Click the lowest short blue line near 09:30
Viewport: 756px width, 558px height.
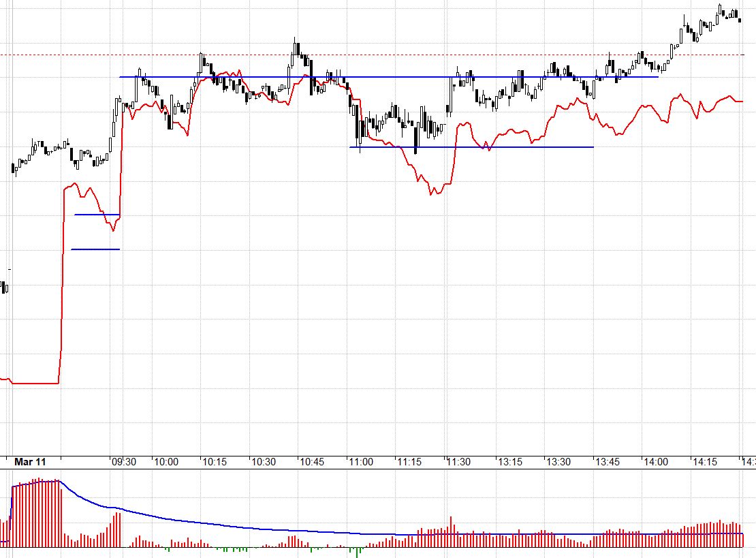(95, 249)
